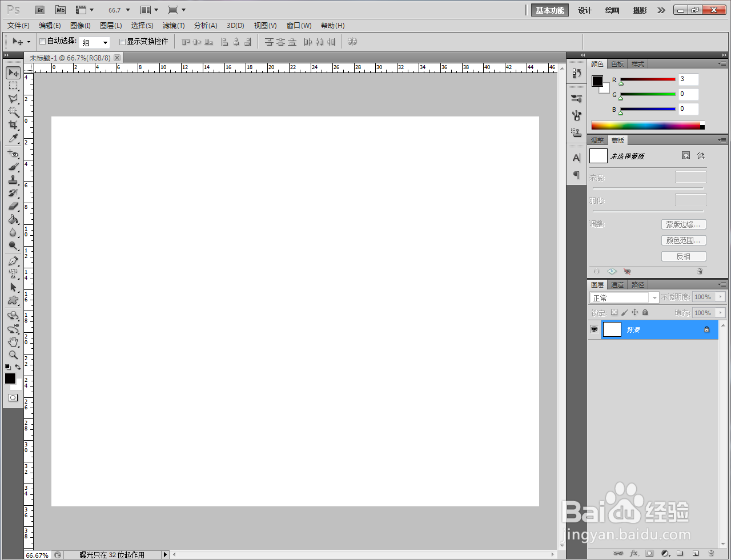Switch to the 通道 tab
Screen dimensions: 731x560
point(617,284)
